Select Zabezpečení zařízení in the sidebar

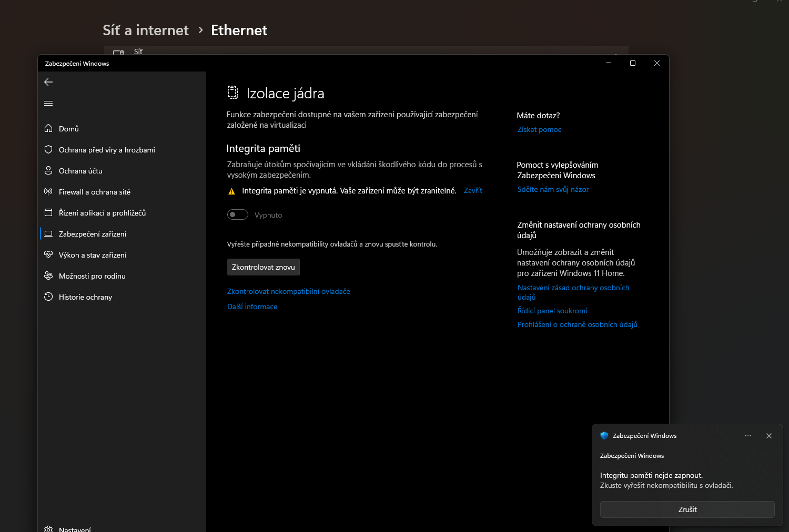coord(93,234)
